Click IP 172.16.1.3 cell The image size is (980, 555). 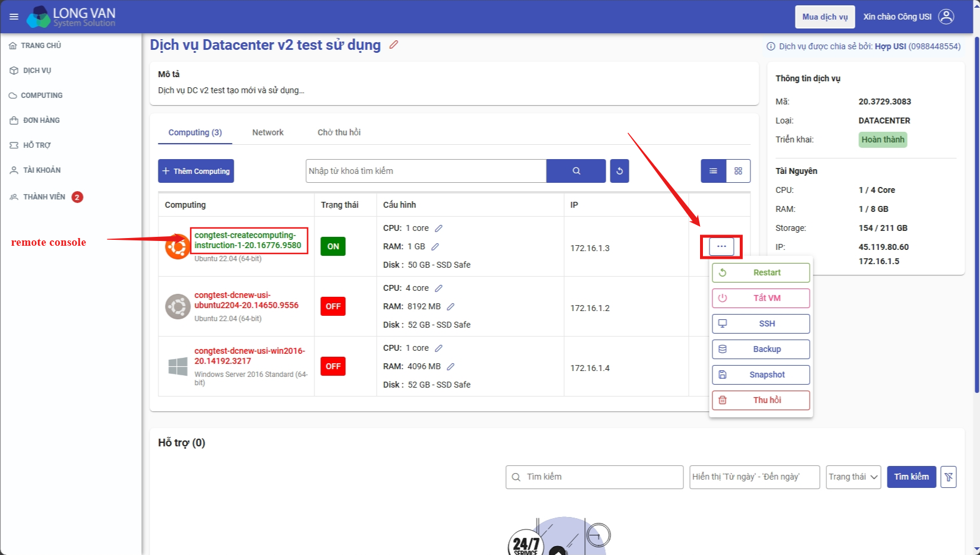point(590,248)
